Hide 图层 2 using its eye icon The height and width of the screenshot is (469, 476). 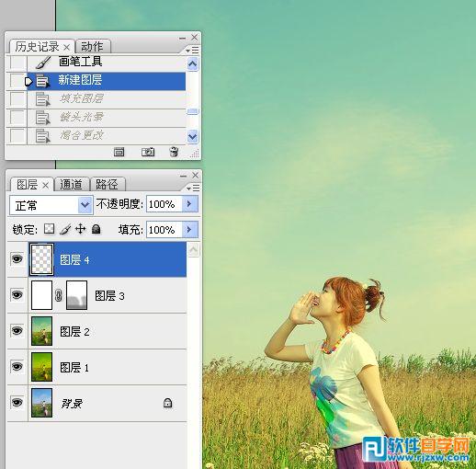17,331
